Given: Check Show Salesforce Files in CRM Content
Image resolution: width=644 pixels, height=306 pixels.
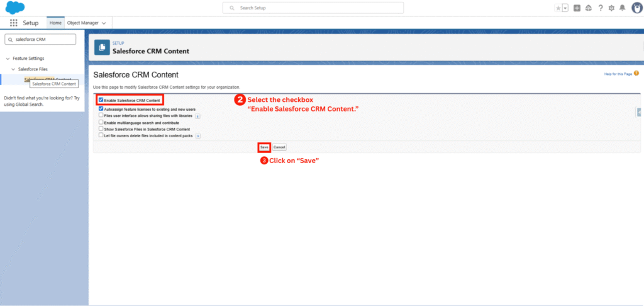Looking at the screenshot, I should click(x=101, y=128).
